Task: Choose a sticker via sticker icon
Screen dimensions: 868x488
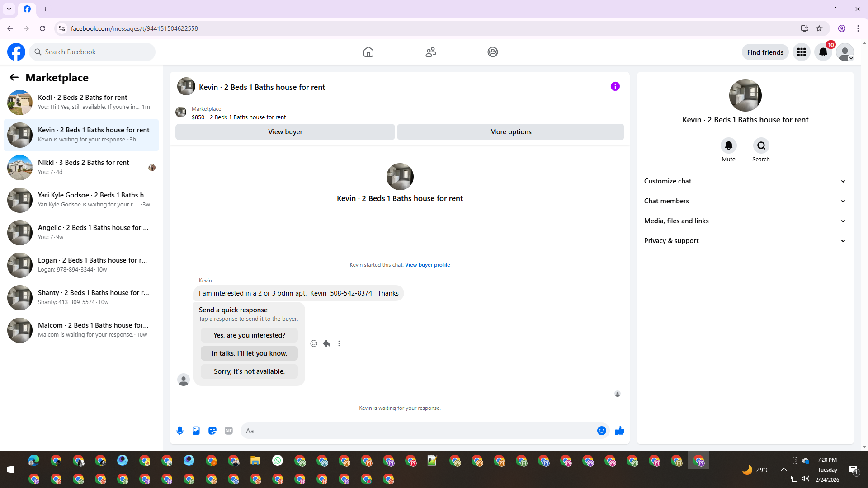Action: 212,431
